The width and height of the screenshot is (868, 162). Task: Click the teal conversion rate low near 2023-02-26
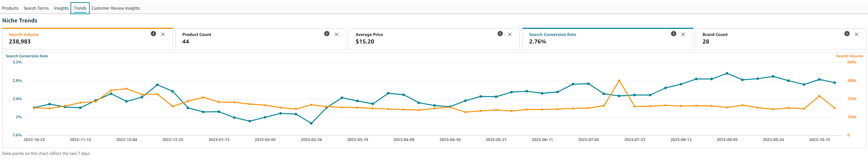(x=311, y=124)
